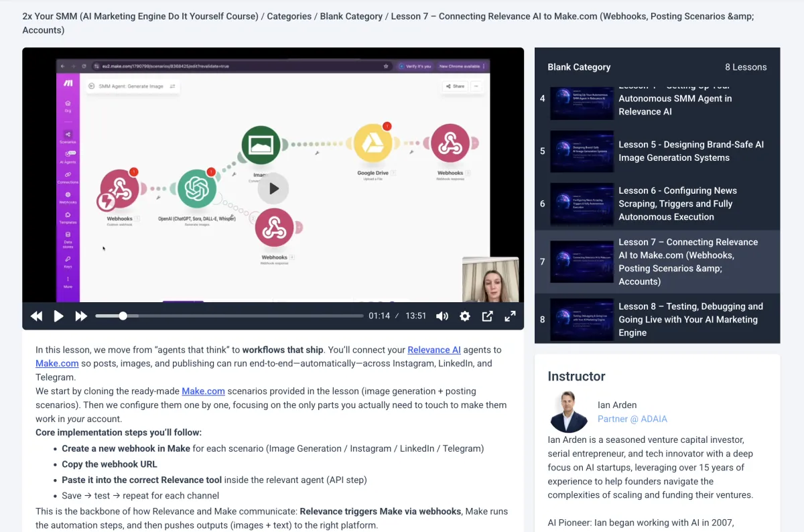804x532 pixels.
Task: Click the webcam overlay of the presenter
Action: [490, 279]
